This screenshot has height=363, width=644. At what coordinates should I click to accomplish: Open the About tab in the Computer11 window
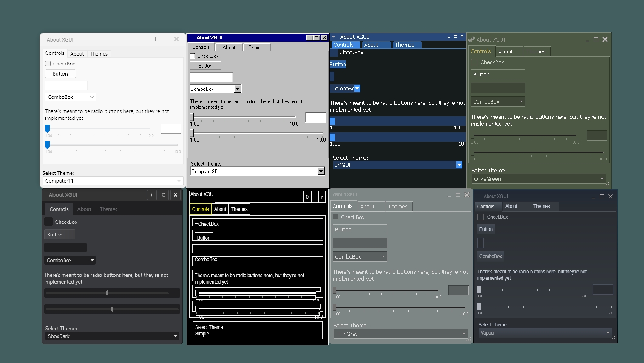(77, 54)
